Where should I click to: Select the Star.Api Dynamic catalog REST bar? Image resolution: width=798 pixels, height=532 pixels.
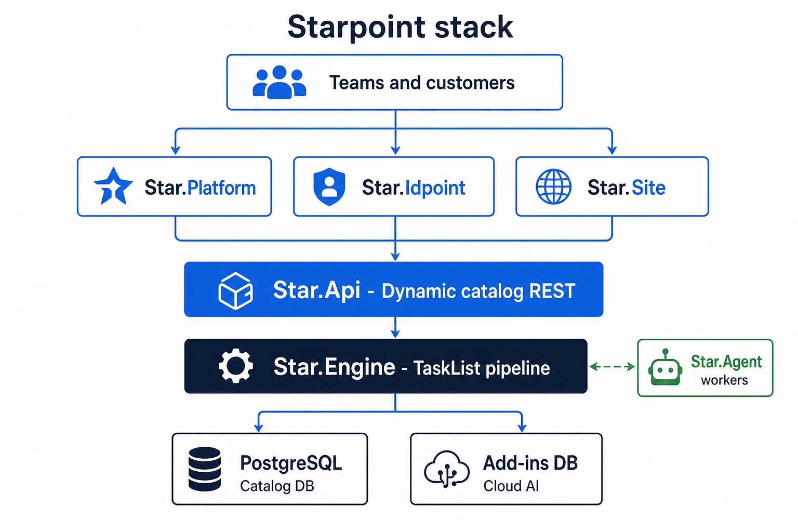pyautogui.click(x=394, y=289)
